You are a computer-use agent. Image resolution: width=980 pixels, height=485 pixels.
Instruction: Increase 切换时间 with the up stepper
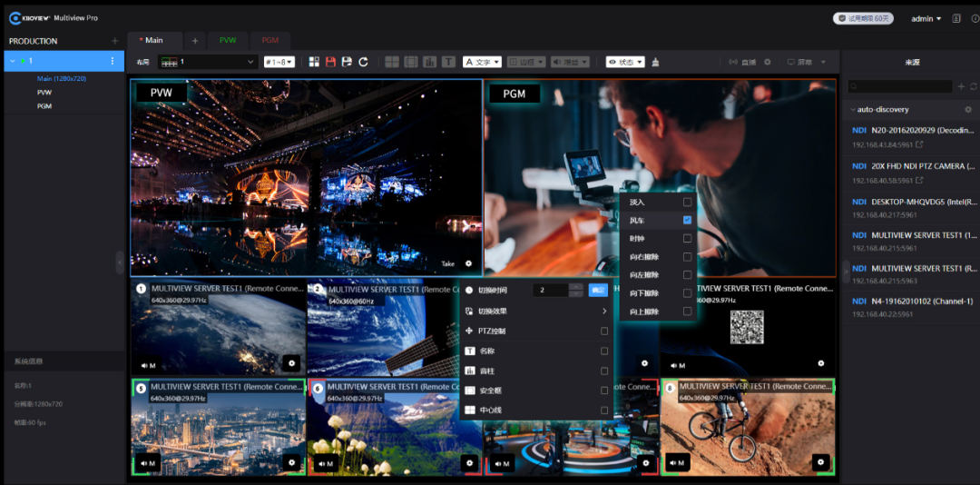coord(576,287)
